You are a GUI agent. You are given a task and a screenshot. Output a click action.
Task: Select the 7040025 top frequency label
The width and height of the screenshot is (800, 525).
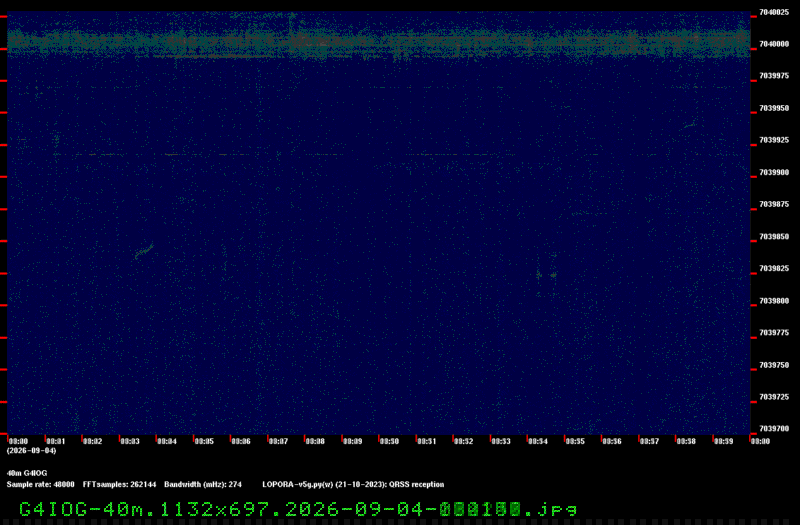click(774, 12)
